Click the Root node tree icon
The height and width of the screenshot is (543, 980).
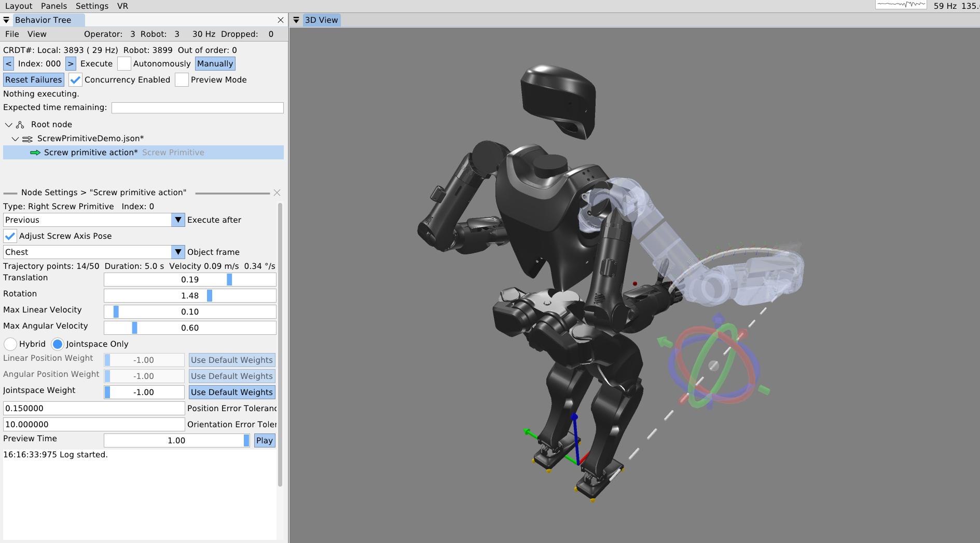point(20,125)
